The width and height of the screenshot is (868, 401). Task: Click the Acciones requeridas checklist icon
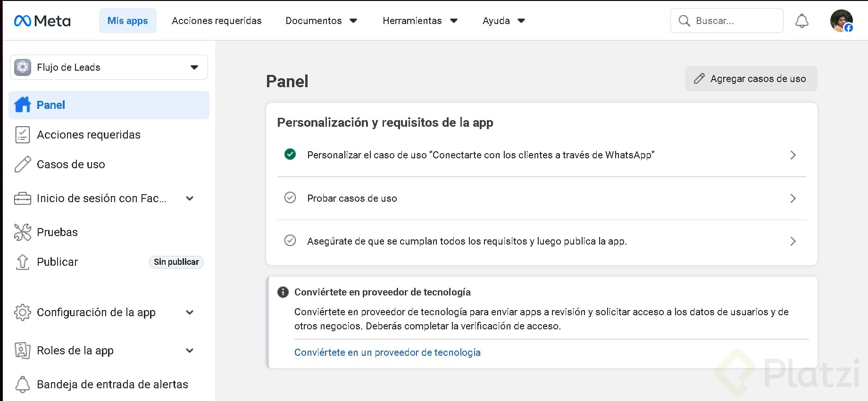[23, 135]
